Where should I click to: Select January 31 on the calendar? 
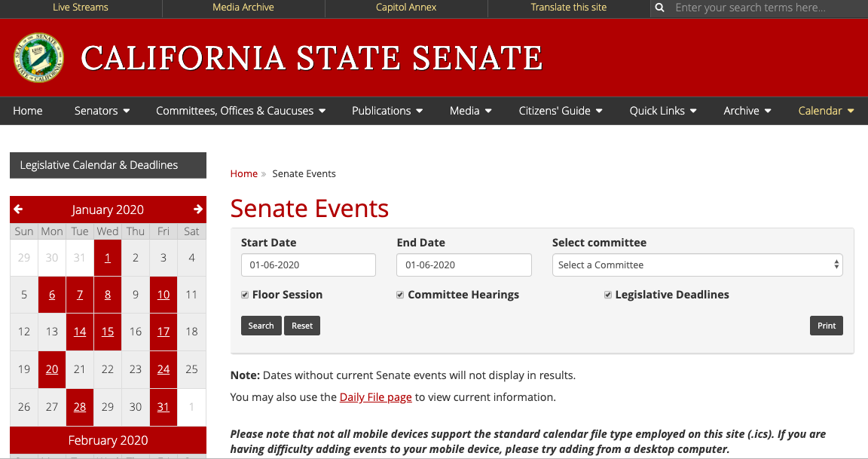pos(164,407)
